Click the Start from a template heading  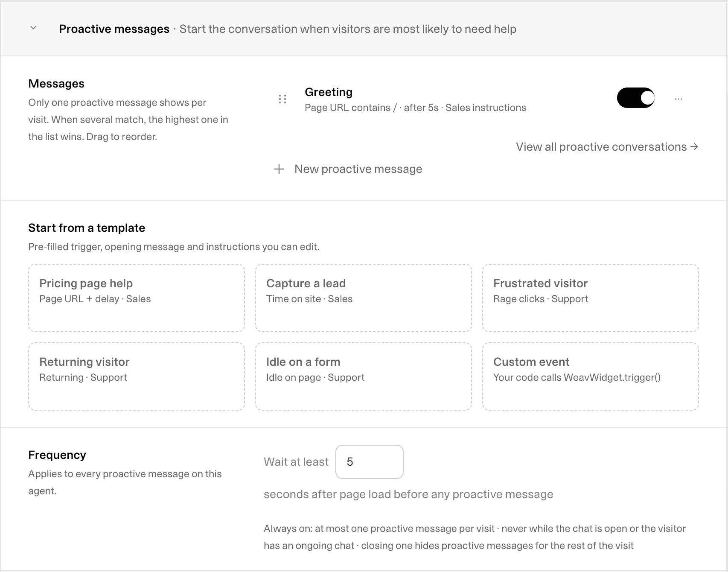click(87, 228)
